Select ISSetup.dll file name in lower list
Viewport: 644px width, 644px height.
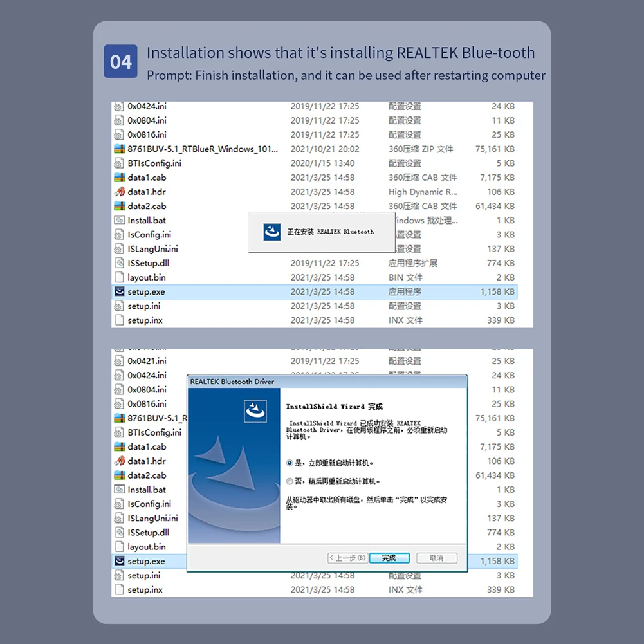click(x=148, y=533)
